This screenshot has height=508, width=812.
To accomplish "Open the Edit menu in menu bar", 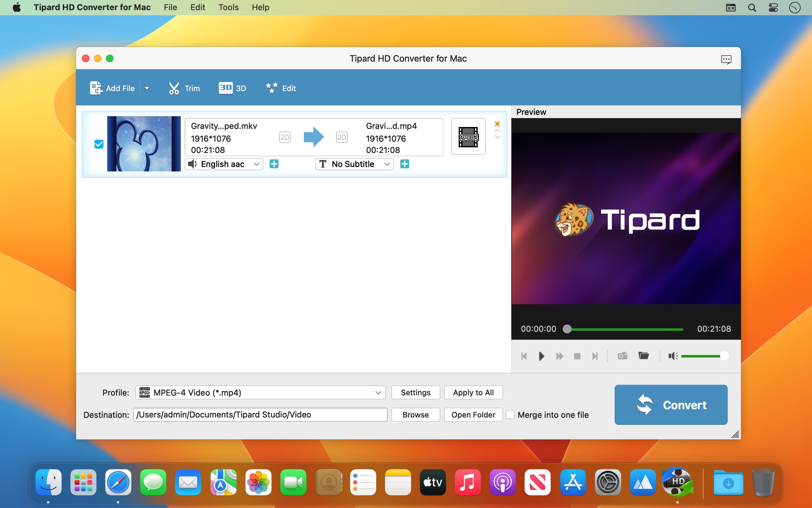I will 198,7.
